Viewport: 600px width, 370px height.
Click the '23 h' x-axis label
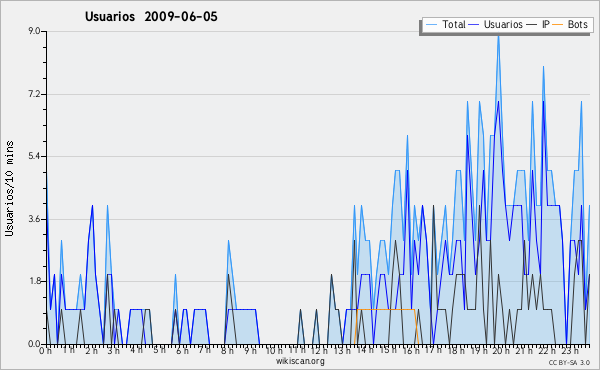[569, 350]
